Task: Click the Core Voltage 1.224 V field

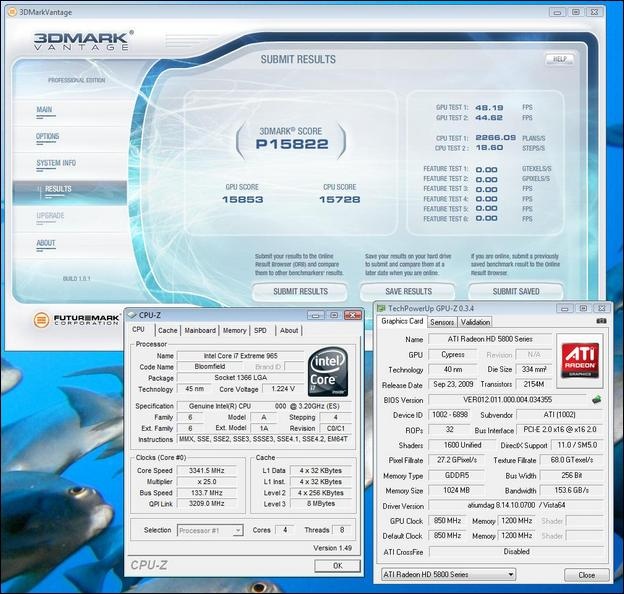Action: (283, 389)
